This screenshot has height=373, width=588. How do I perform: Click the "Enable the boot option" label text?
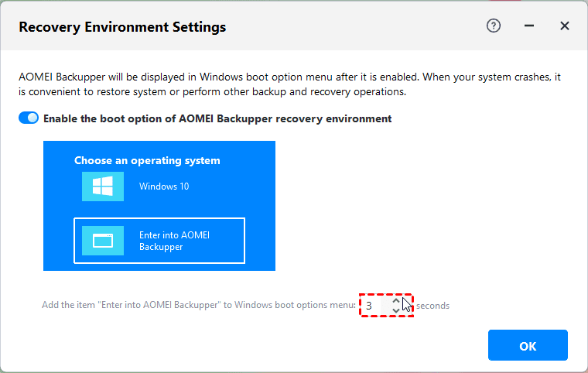(x=217, y=118)
